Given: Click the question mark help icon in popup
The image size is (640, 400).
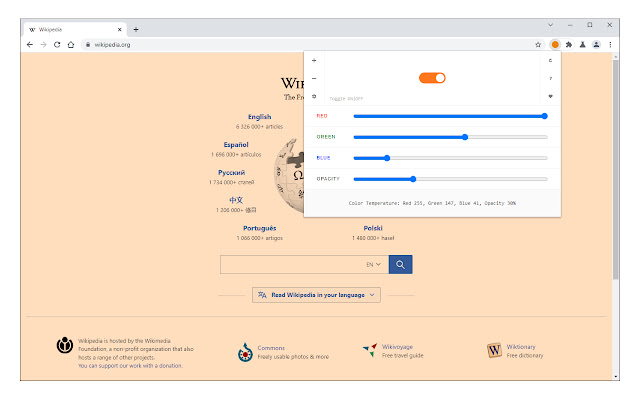Looking at the screenshot, I should tap(550, 78).
